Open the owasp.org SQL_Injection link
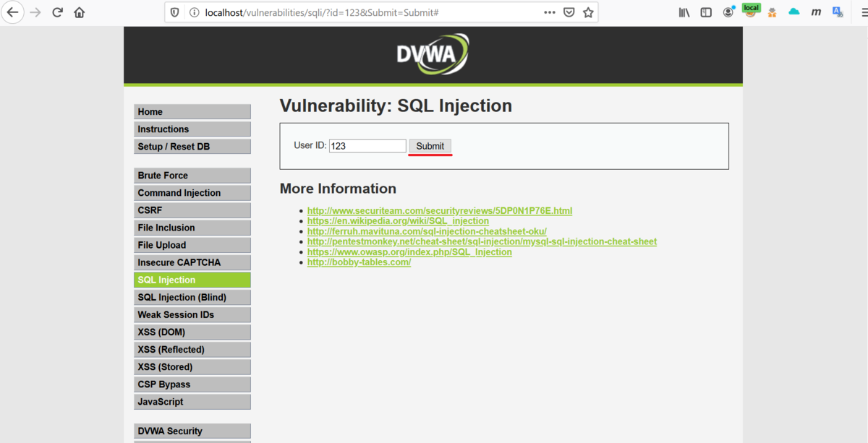Viewport: 868px width, 443px height. (x=409, y=252)
